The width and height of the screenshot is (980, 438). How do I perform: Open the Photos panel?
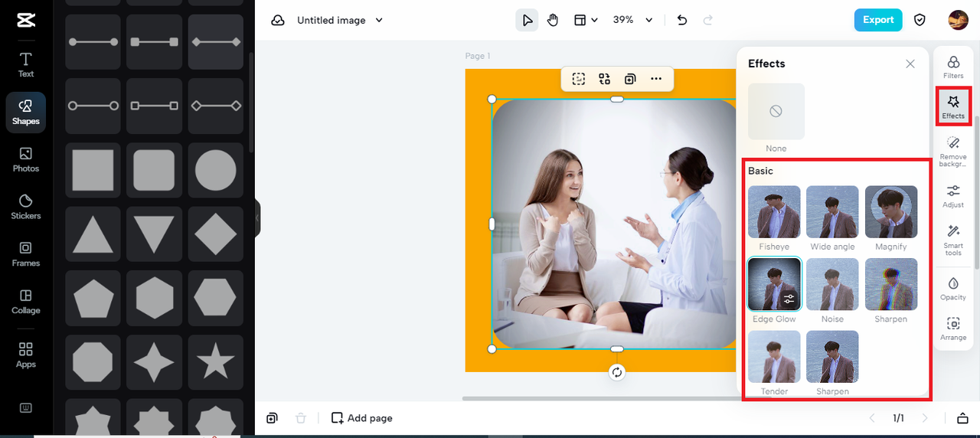pyautogui.click(x=26, y=159)
